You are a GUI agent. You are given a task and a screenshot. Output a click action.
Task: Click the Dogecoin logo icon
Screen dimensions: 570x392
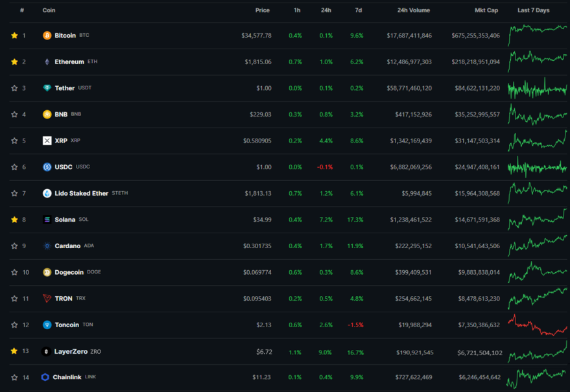click(x=47, y=272)
